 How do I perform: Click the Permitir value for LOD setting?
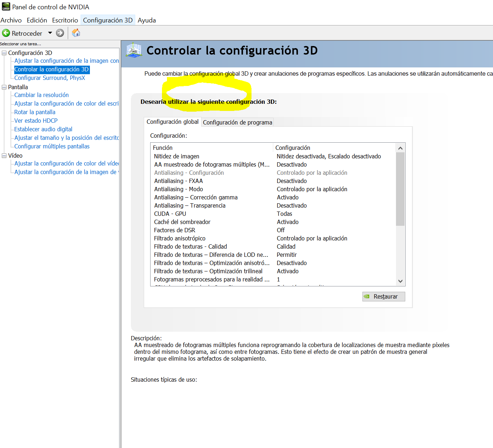click(x=287, y=255)
